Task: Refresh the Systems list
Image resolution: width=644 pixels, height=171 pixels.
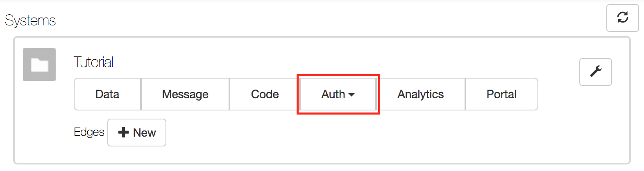Action: 622,18
